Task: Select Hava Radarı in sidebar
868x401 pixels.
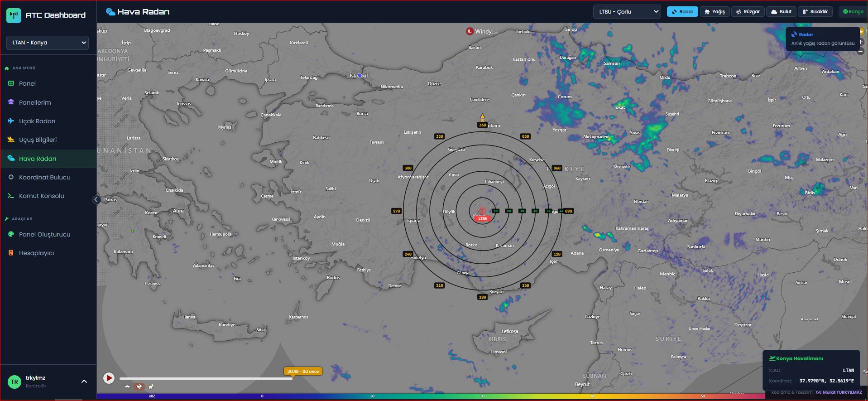Action: tap(48, 159)
